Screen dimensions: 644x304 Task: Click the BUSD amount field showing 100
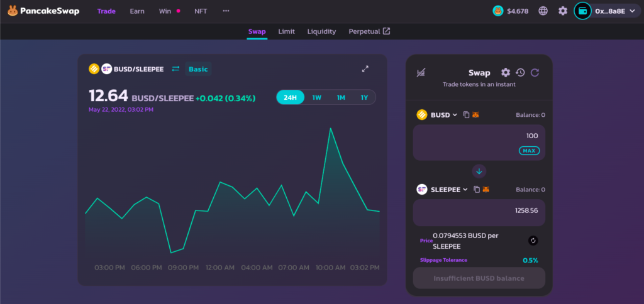point(479,143)
